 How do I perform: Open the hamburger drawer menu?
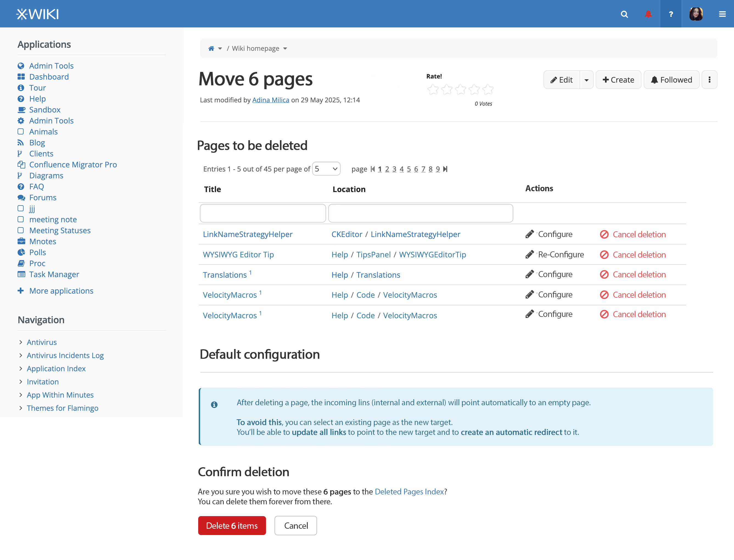[722, 14]
